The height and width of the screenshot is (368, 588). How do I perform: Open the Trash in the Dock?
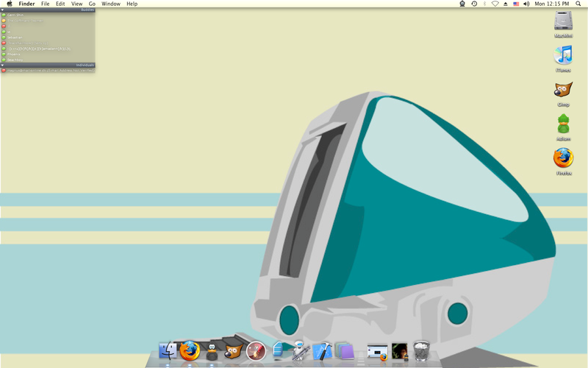coord(421,351)
